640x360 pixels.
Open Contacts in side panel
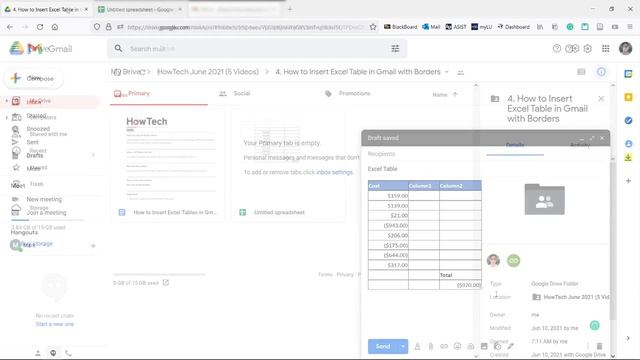pyautogui.click(x=629, y=144)
